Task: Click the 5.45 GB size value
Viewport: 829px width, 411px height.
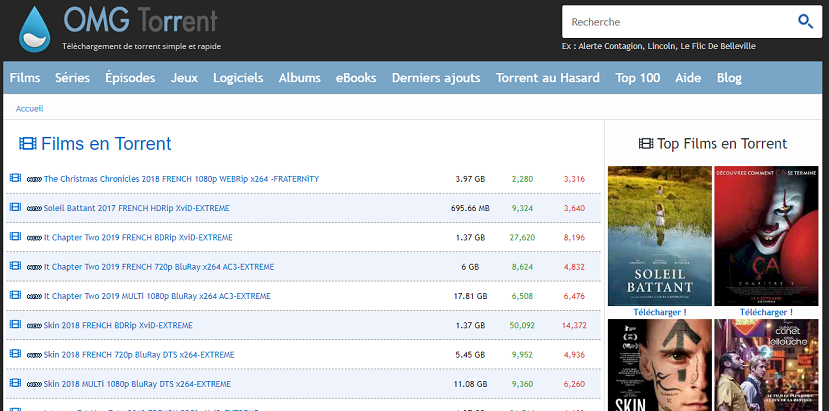Action: (x=470, y=354)
